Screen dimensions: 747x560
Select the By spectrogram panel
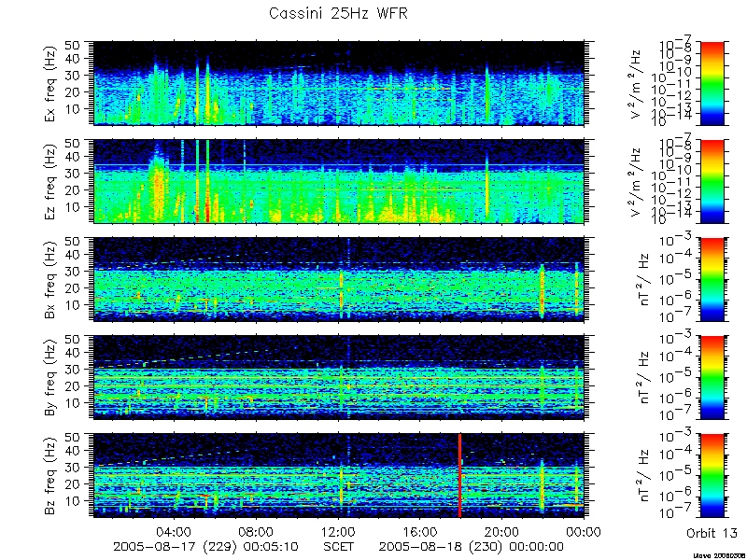click(339, 378)
